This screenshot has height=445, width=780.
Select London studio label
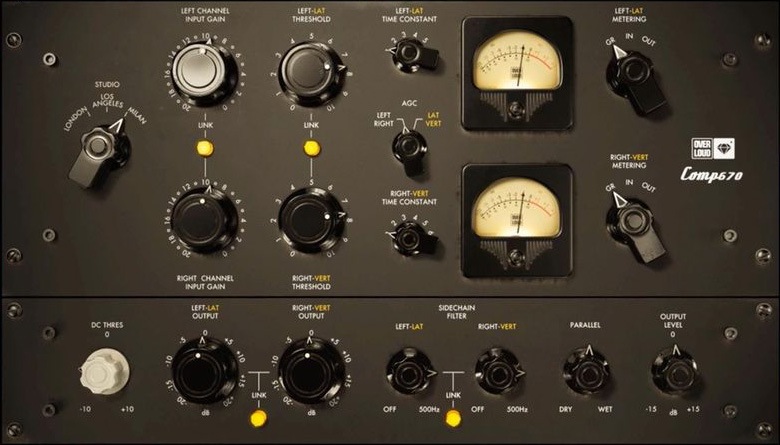[75, 119]
